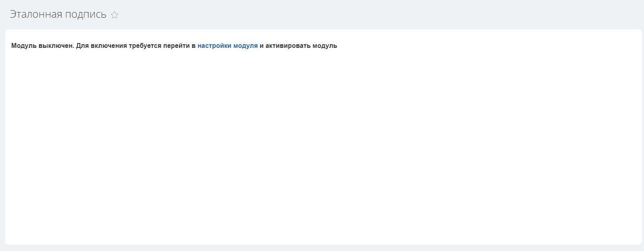Click the words 'активировать модуль'

tap(301, 46)
